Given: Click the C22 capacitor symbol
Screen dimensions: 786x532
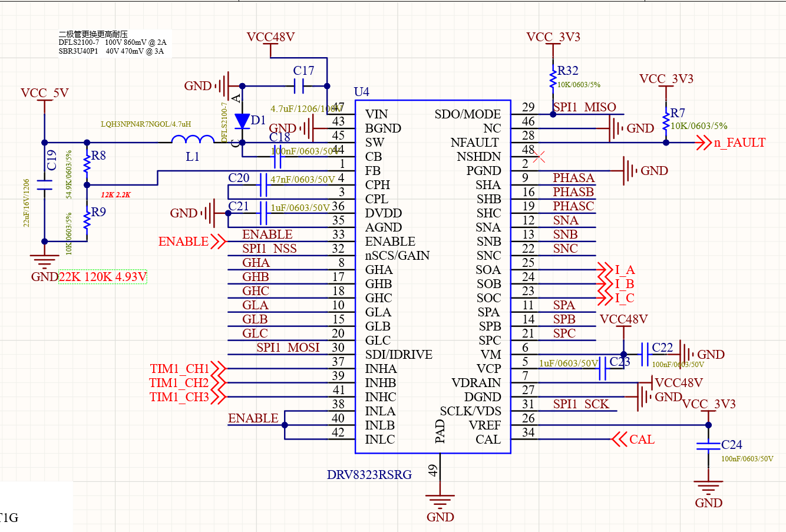Looking at the screenshot, I should 645,355.
